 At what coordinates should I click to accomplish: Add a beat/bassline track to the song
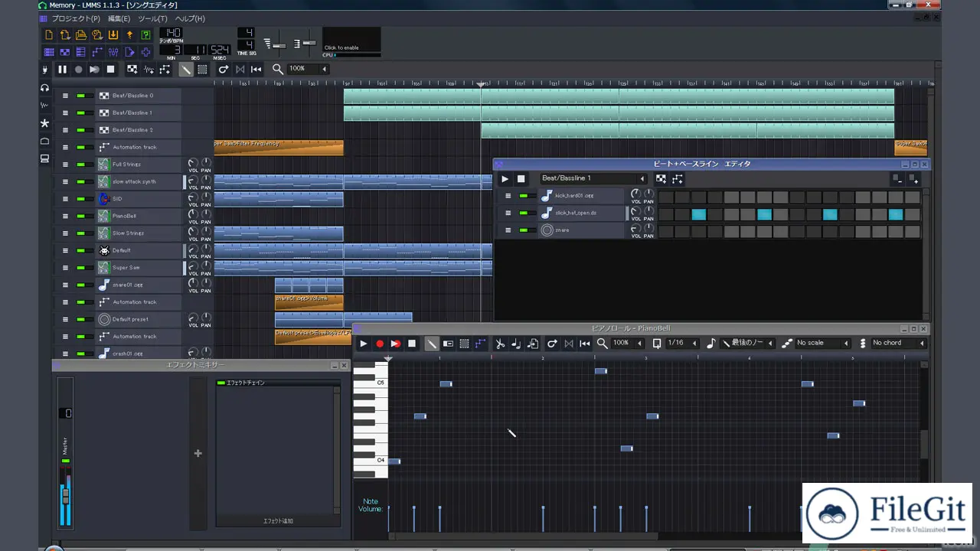(132, 69)
